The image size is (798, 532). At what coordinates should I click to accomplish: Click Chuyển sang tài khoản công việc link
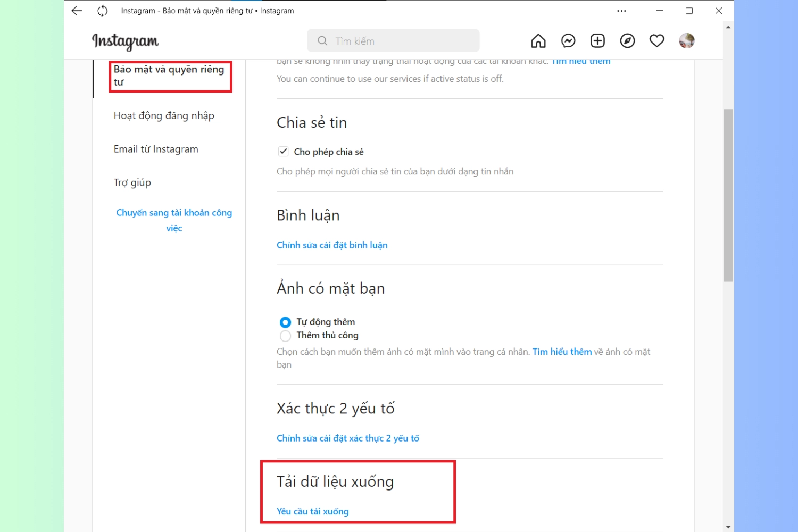174,220
